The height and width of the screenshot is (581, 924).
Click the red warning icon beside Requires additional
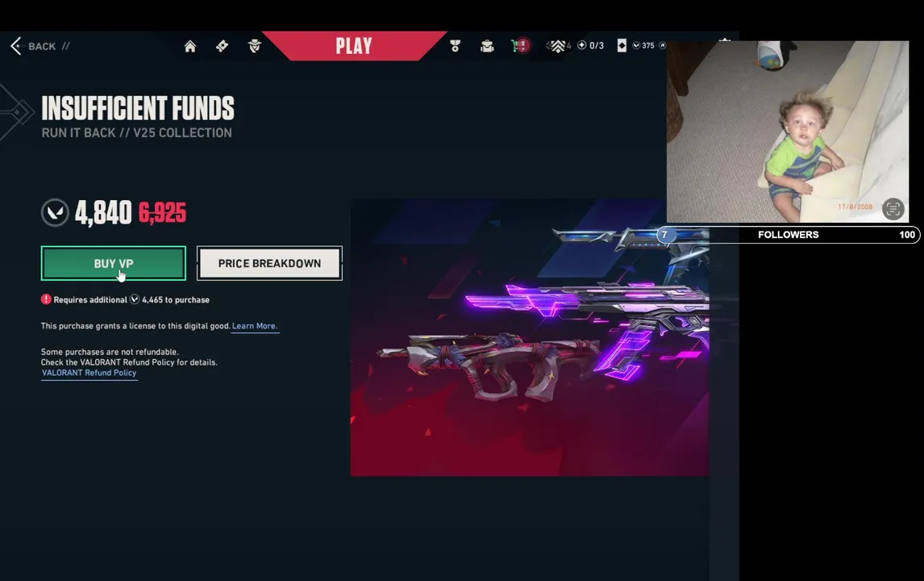(46, 299)
